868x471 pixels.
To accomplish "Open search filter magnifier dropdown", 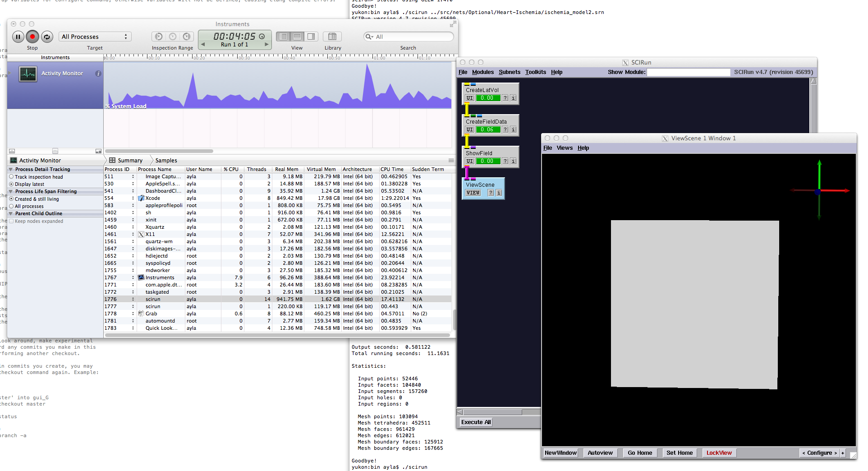I will (x=369, y=37).
